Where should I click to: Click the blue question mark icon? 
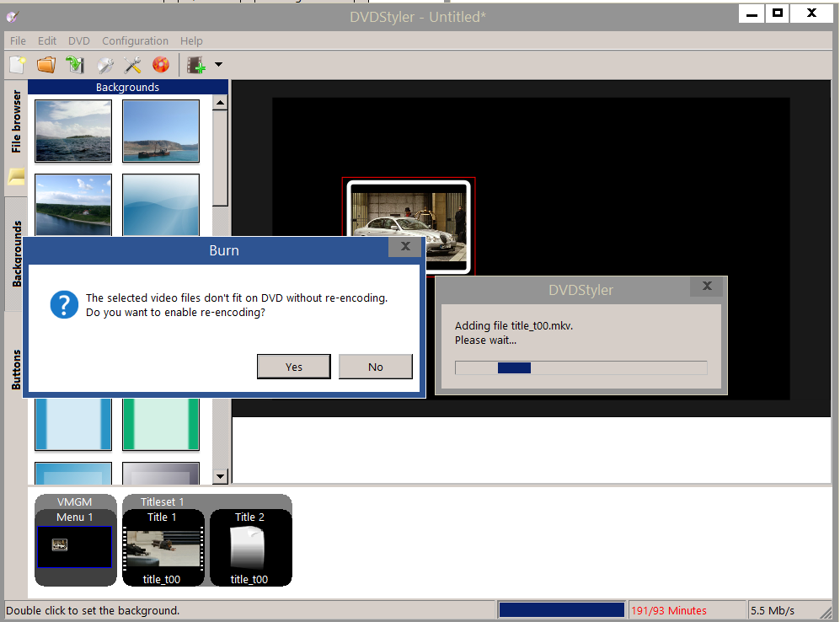(x=64, y=305)
